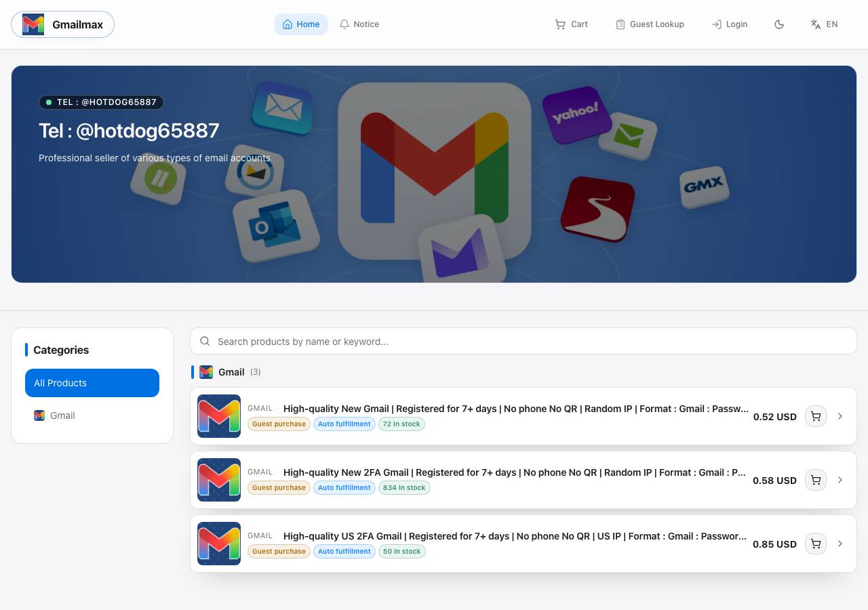Open High-quality New 2FA Gmail title
Screen dimensions: 868x610
coord(515,472)
